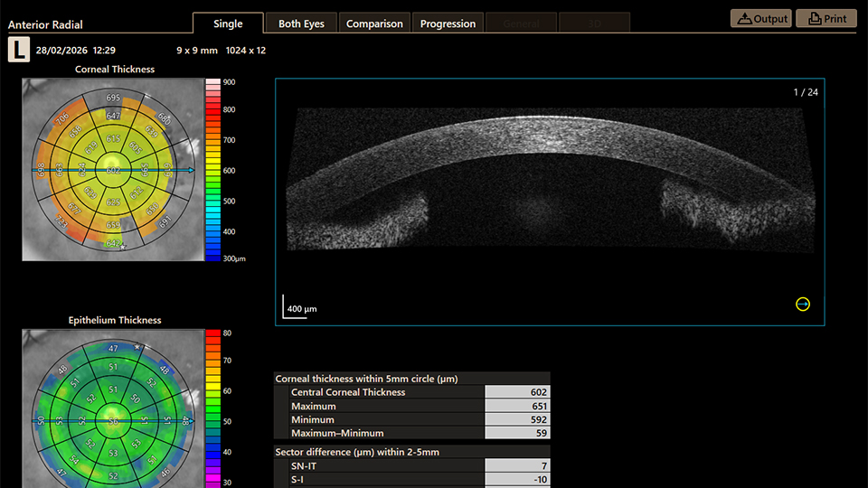The width and height of the screenshot is (868, 488).
Task: Click the yellow scan direction arrow icon
Action: [803, 304]
